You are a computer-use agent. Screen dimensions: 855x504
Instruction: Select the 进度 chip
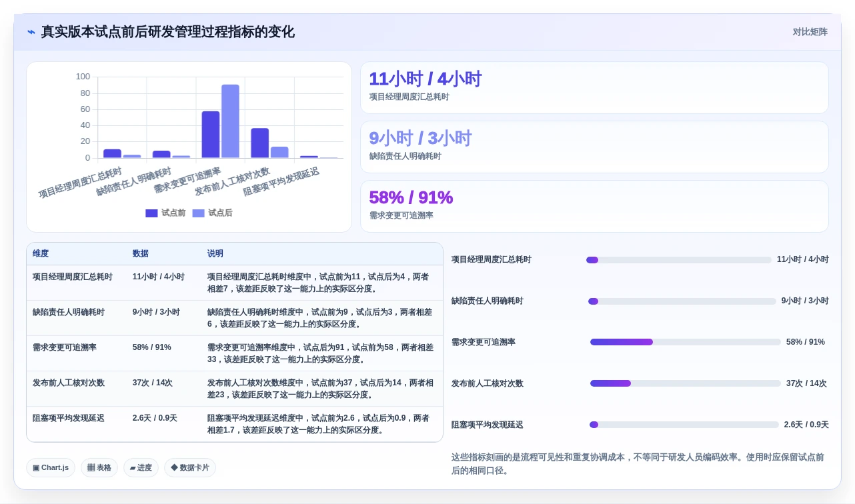(141, 468)
